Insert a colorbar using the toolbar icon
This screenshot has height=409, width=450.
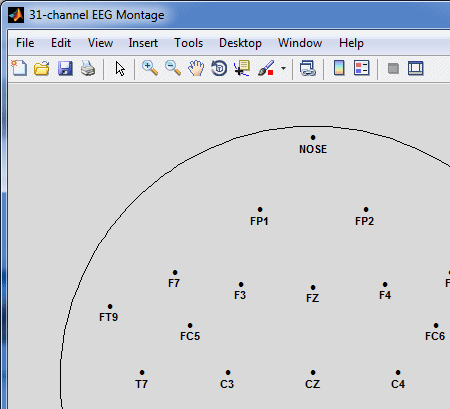(x=339, y=68)
